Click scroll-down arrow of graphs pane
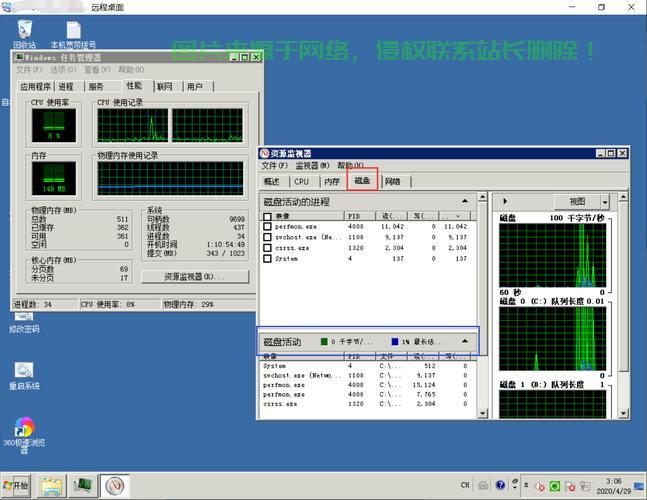This screenshot has height=500, width=647. coord(623,413)
